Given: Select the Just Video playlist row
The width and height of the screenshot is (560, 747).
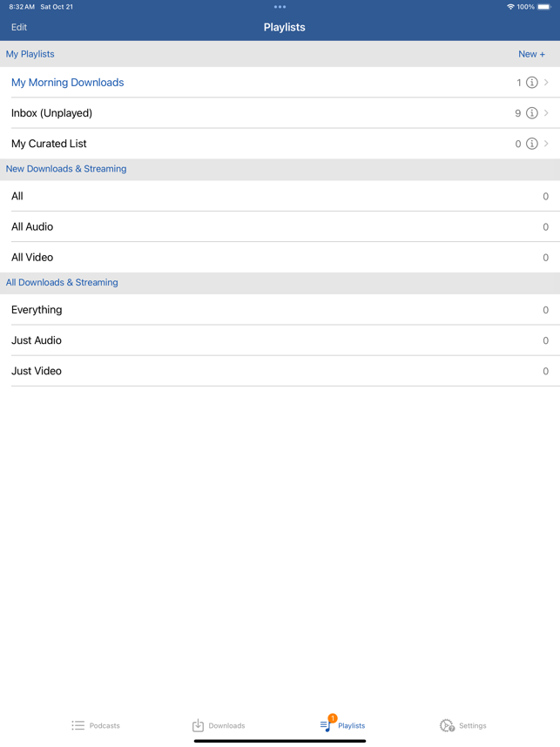Looking at the screenshot, I should [x=280, y=371].
